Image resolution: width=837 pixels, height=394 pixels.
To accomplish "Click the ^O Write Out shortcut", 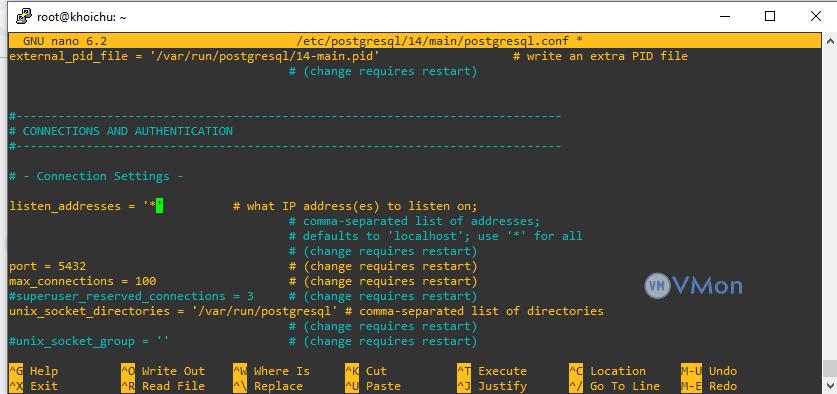I will [x=163, y=371].
